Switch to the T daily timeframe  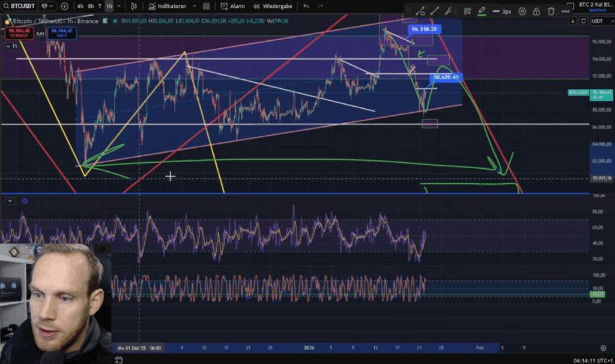click(100, 6)
